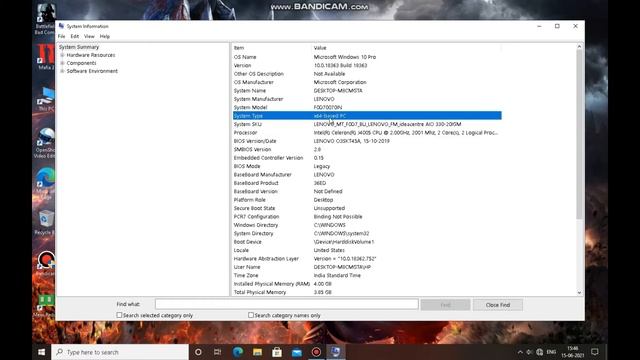
Task: Open the Mail app from taskbar
Action: (x=296, y=352)
